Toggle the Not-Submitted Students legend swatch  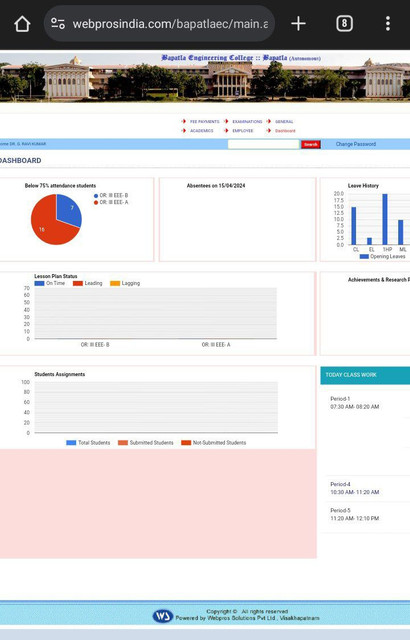[186, 442]
